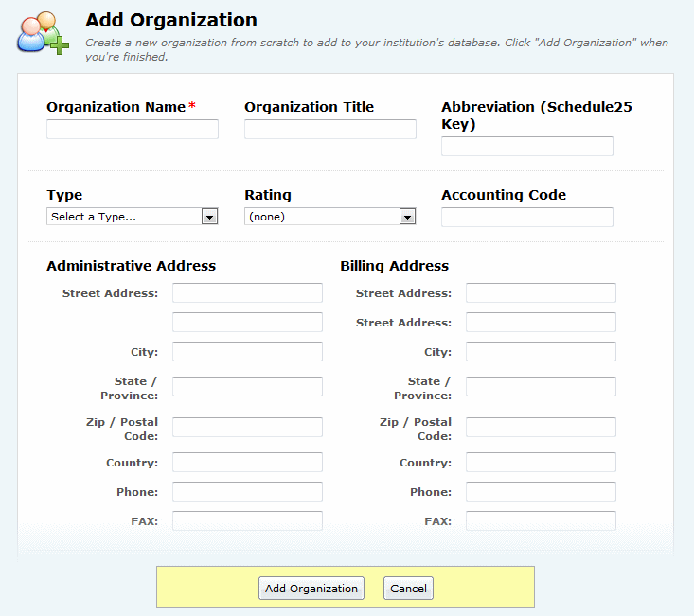
Task: Select the Administrative Address FAX field
Action: (x=247, y=521)
